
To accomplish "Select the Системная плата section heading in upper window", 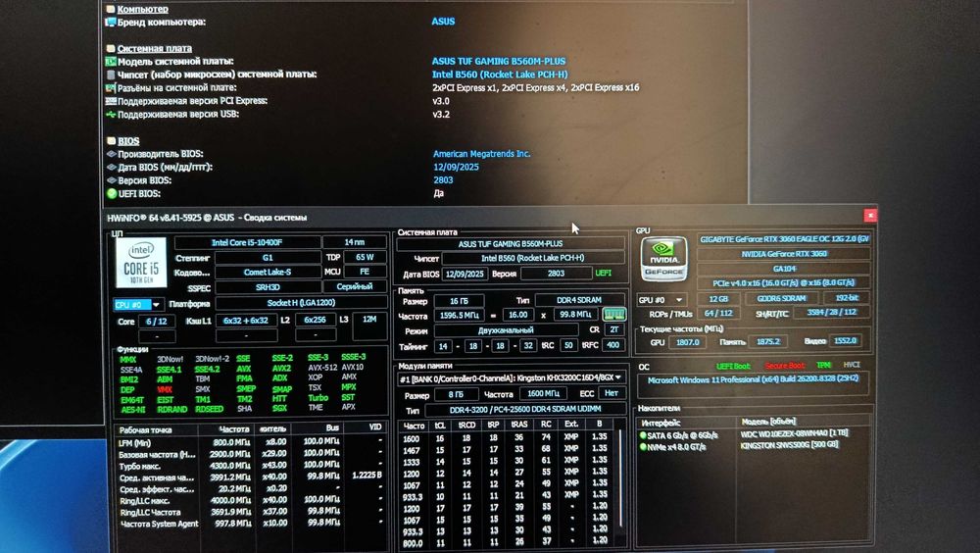I will tap(155, 48).
